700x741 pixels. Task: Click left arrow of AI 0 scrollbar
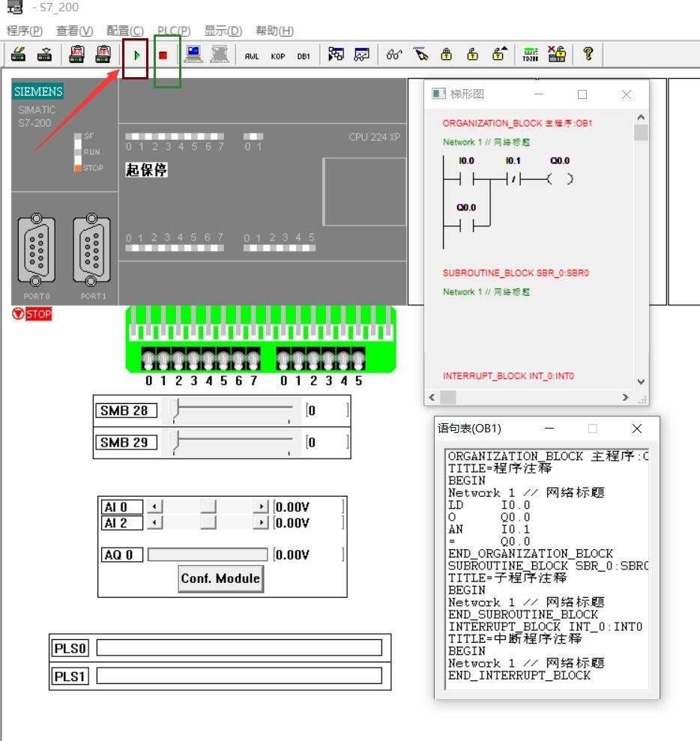(x=154, y=506)
